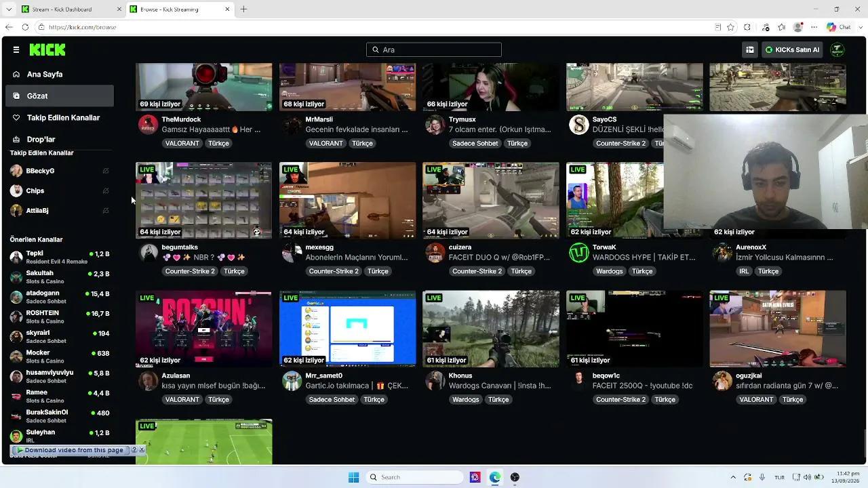
Task: Open the browser three-dots settings menu
Action: [814, 27]
